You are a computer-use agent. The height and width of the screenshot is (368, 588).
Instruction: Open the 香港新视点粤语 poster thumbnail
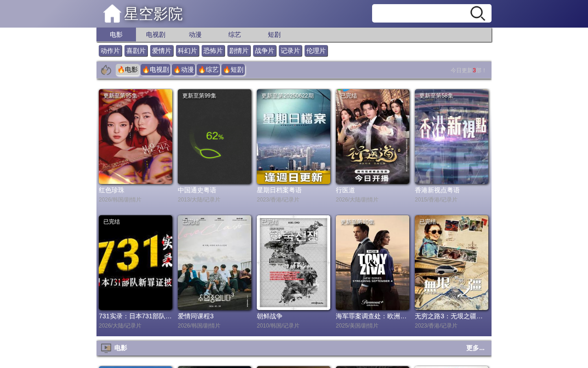click(x=452, y=137)
